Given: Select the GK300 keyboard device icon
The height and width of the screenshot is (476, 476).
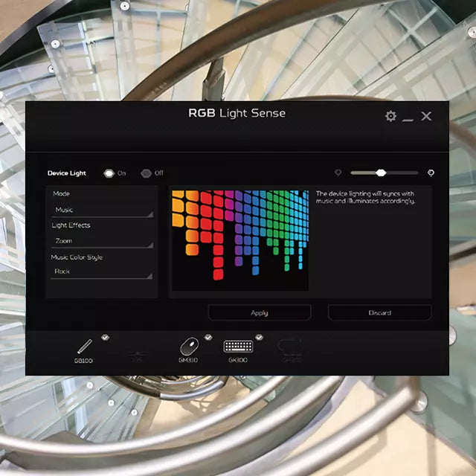Looking at the screenshot, I should [238, 347].
